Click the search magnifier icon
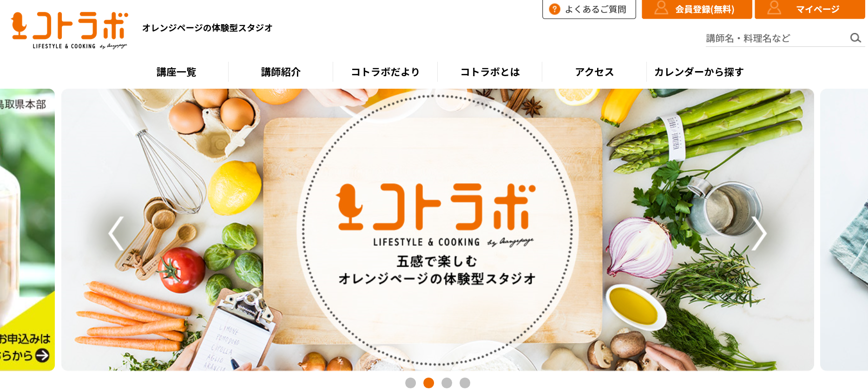This screenshot has height=392, width=868. click(x=855, y=38)
